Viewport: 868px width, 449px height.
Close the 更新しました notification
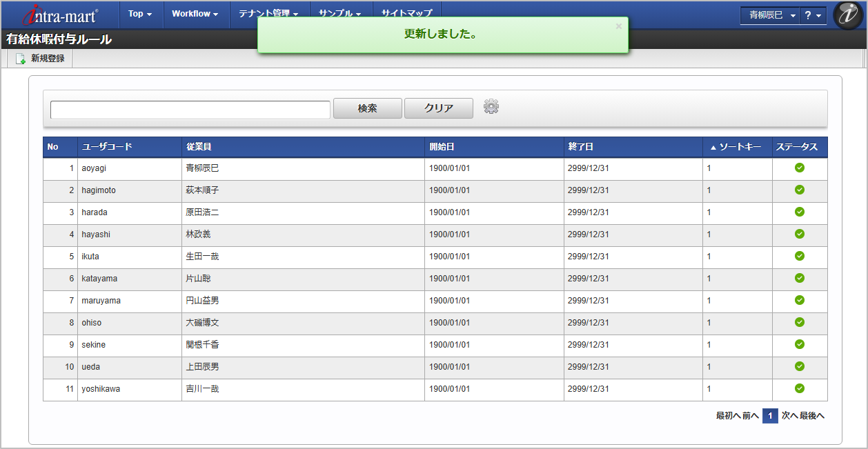619,26
